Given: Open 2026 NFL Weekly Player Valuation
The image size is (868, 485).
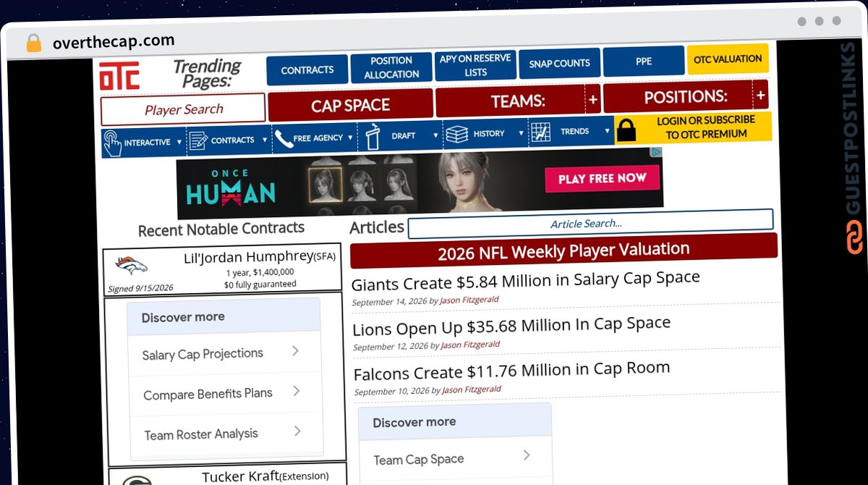Looking at the screenshot, I should [564, 251].
